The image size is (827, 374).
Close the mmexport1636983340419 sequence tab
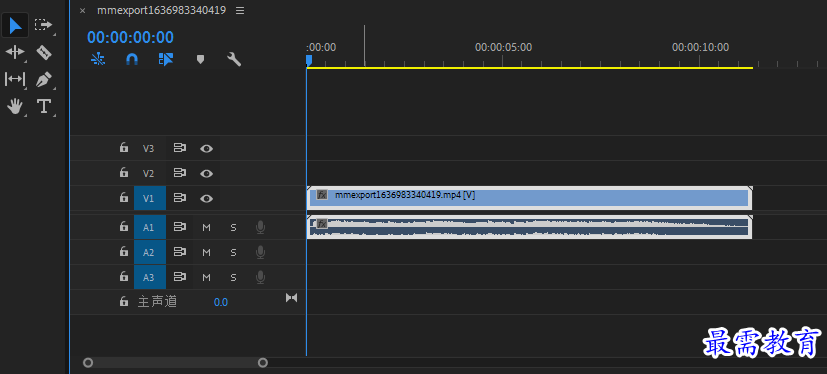(82, 11)
